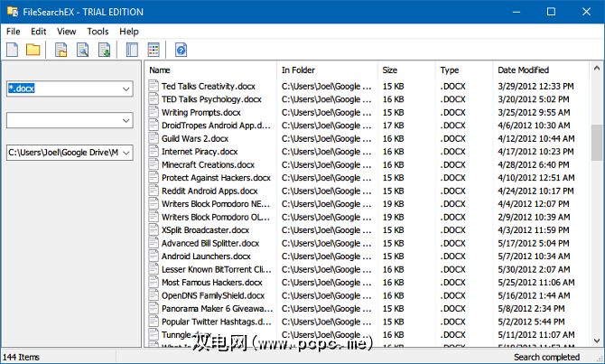Click file icon of XSplit Broadcaster.docx
This screenshot has height=364, width=605.
pyautogui.click(x=154, y=229)
